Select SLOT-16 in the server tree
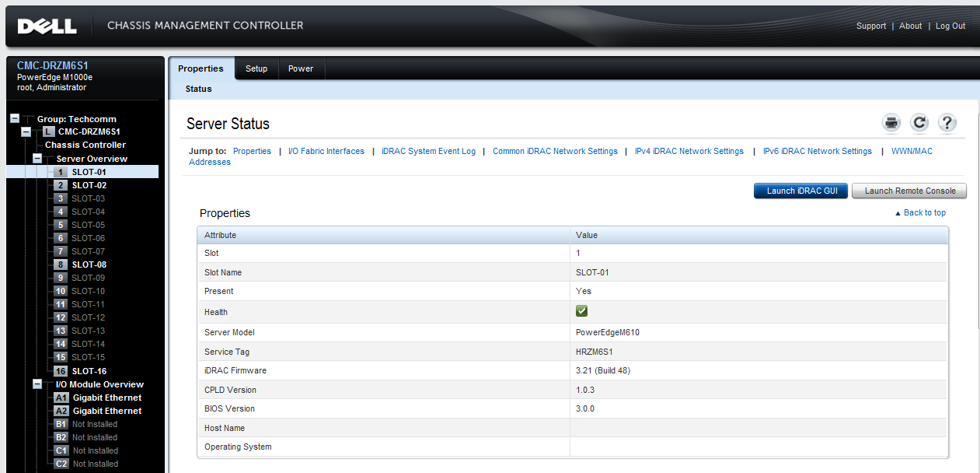The height and width of the screenshot is (473, 980). tap(89, 371)
